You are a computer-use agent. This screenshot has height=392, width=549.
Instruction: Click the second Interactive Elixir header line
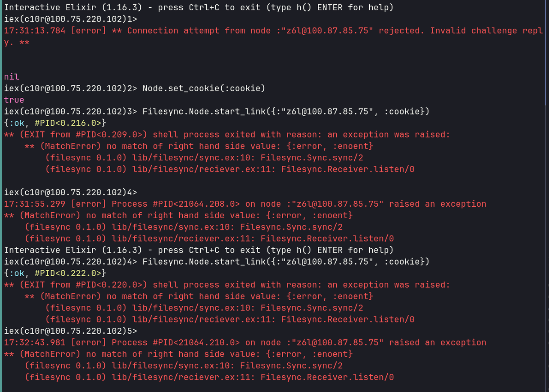coord(199,250)
